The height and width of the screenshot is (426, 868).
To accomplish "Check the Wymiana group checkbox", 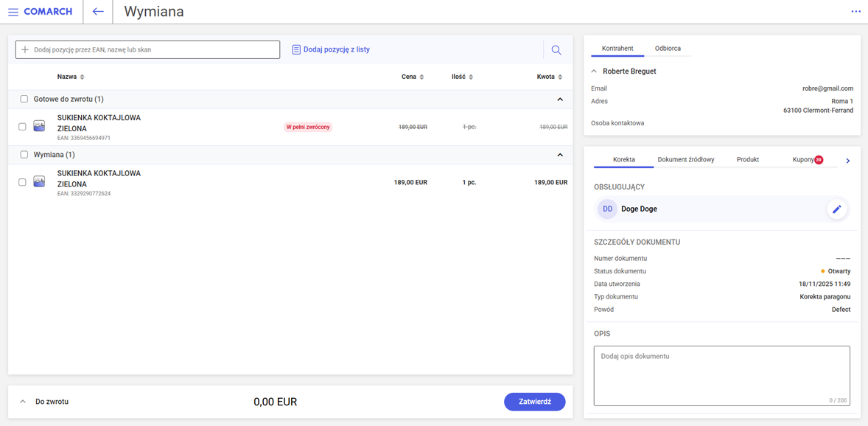I will (24, 155).
